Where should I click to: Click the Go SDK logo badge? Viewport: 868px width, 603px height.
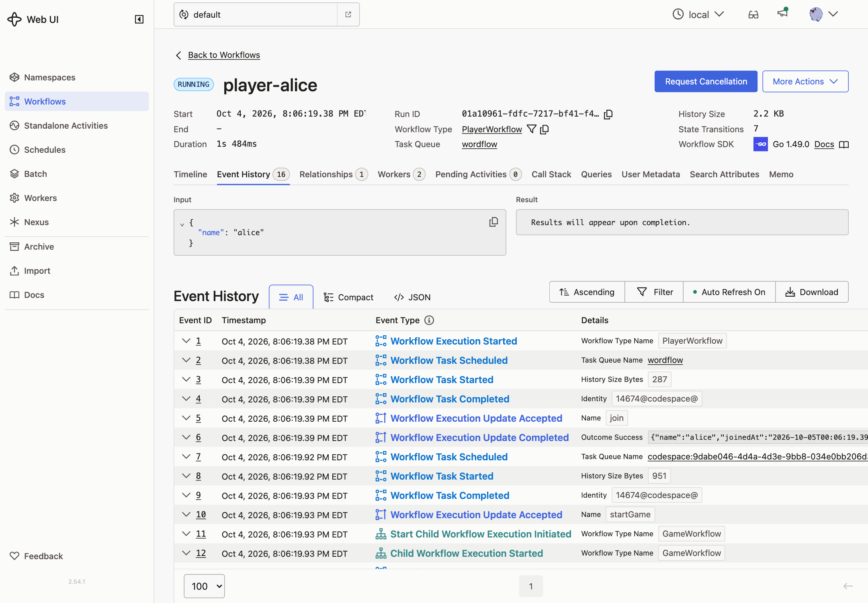[x=760, y=144]
